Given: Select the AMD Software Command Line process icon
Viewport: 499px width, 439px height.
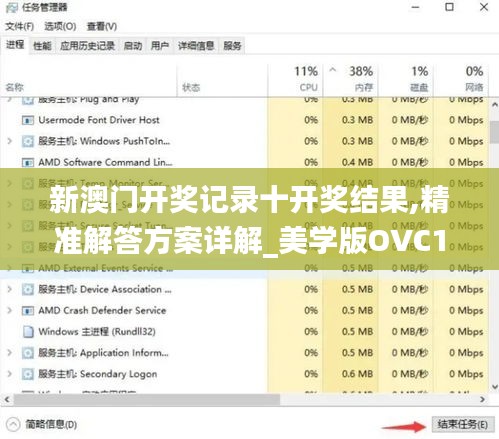Looking at the screenshot, I should point(28,162).
